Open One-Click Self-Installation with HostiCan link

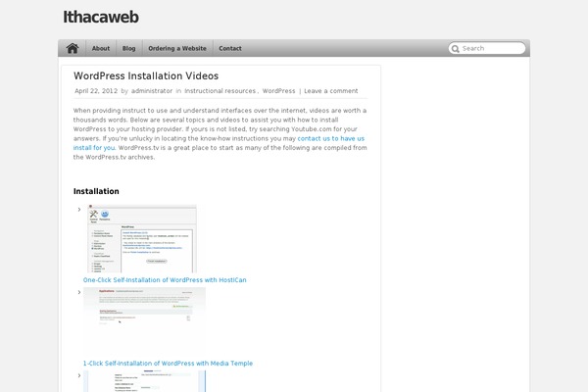pos(165,280)
